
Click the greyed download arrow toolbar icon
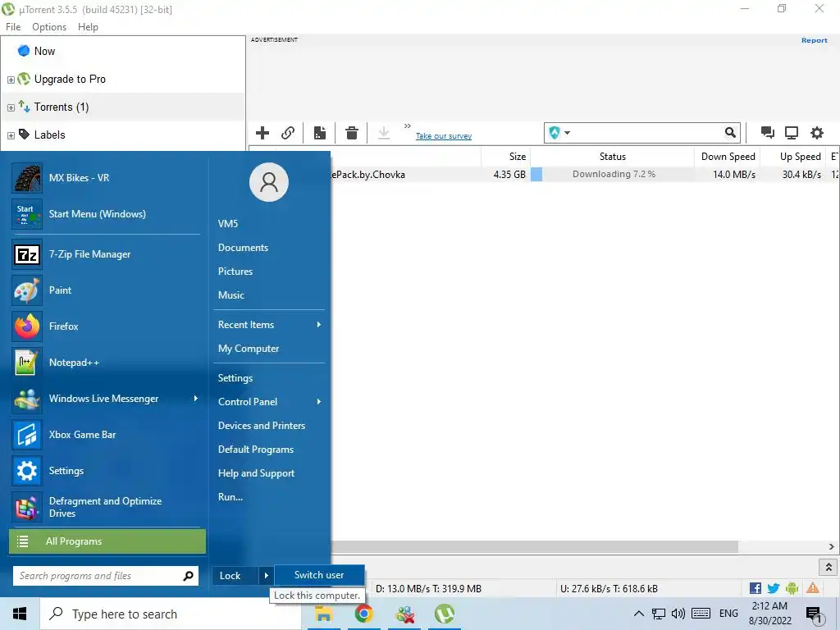pos(384,133)
